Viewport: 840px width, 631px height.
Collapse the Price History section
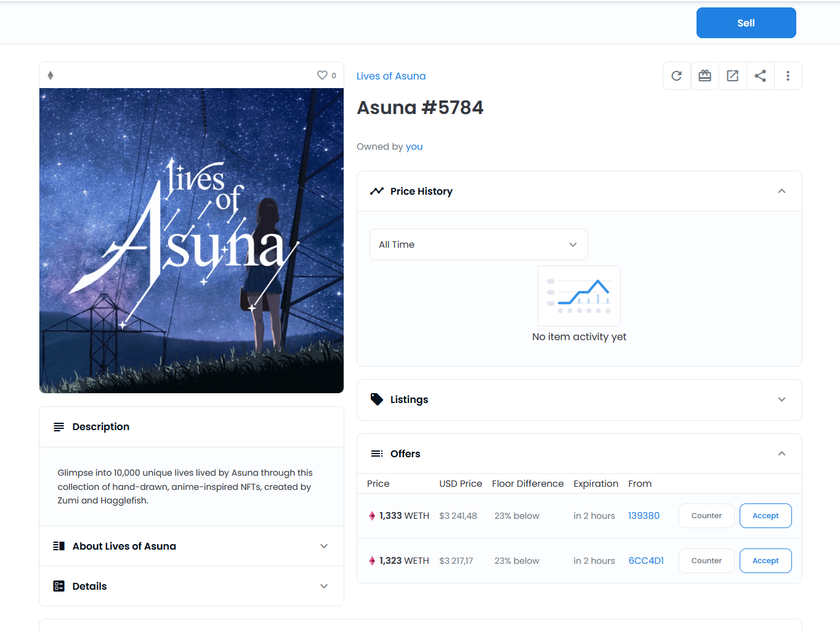[781, 191]
